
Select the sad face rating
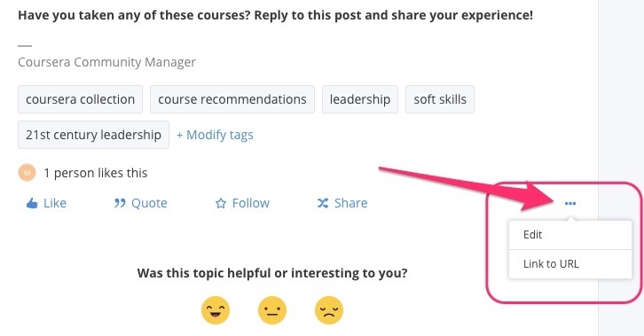coord(329,310)
